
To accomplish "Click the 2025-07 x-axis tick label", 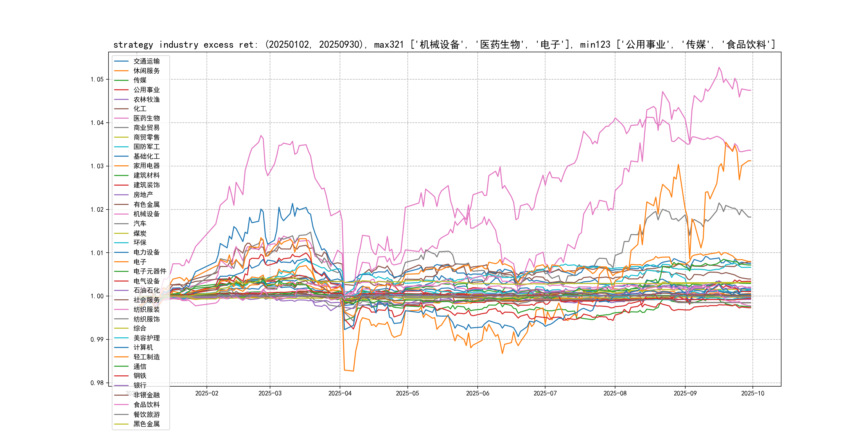I will pos(545,393).
